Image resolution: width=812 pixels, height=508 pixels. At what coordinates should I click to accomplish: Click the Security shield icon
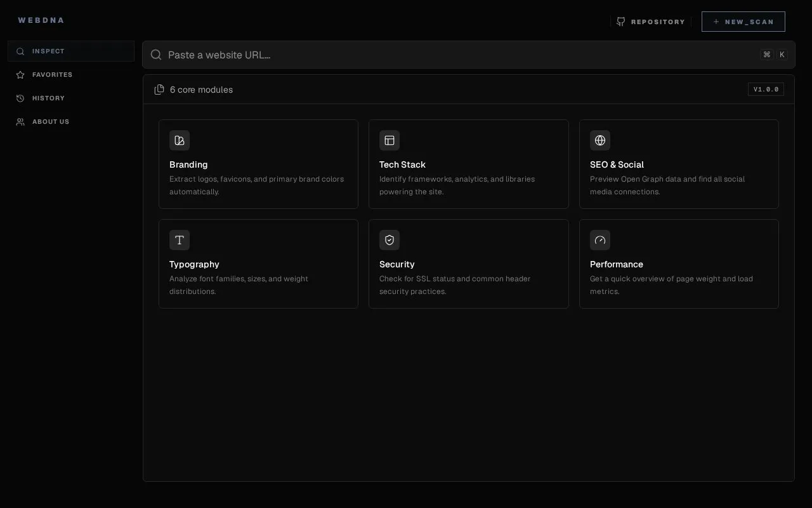click(x=390, y=240)
